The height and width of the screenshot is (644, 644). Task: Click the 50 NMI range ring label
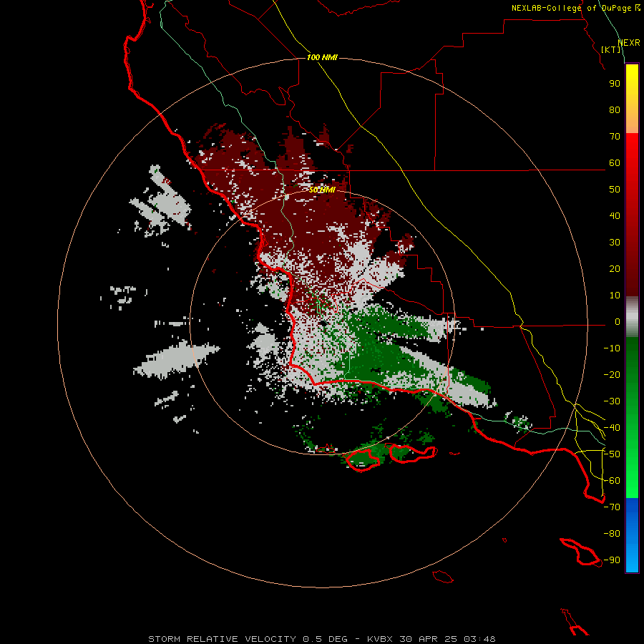pos(322,190)
